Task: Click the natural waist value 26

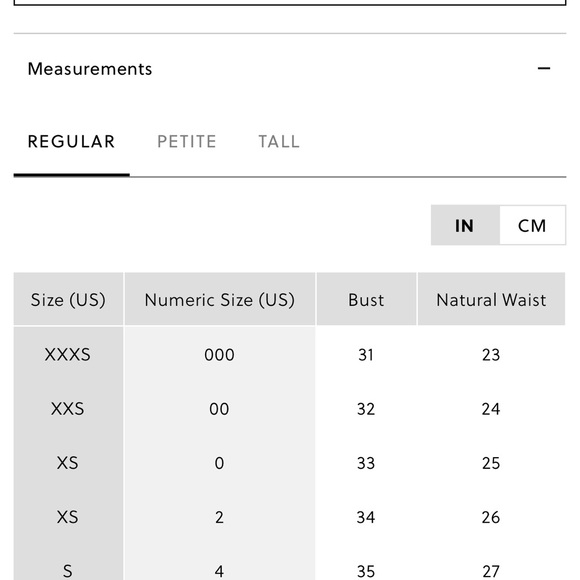Action: 491,517
